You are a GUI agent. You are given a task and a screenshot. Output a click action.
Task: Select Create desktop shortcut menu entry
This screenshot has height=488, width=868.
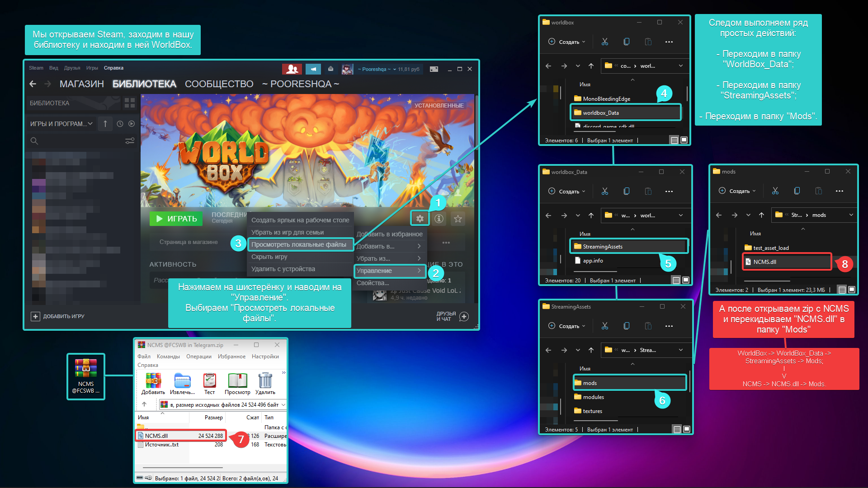point(300,220)
